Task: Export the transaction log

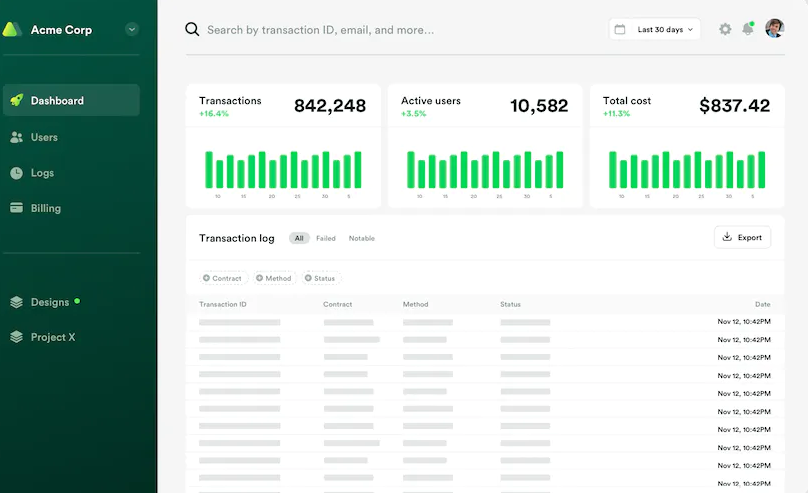Action: coord(743,237)
